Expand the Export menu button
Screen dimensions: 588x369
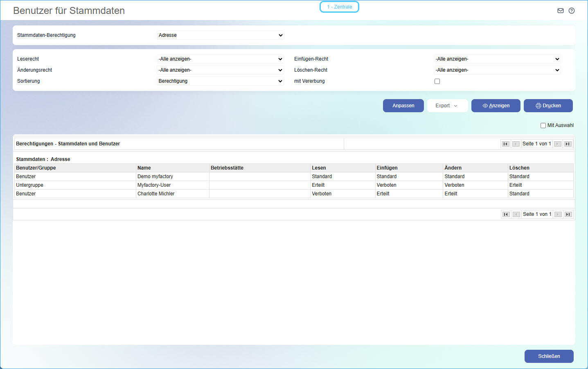[447, 106]
